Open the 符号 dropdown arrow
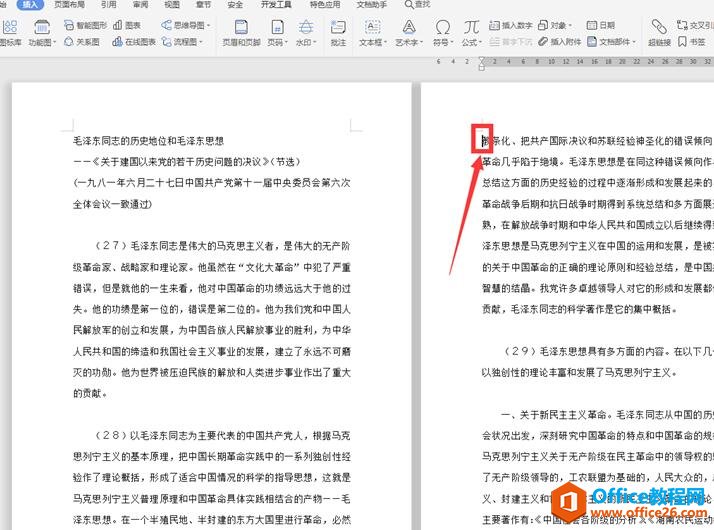Image resolution: width=714 pixels, height=530 pixels. click(452, 43)
